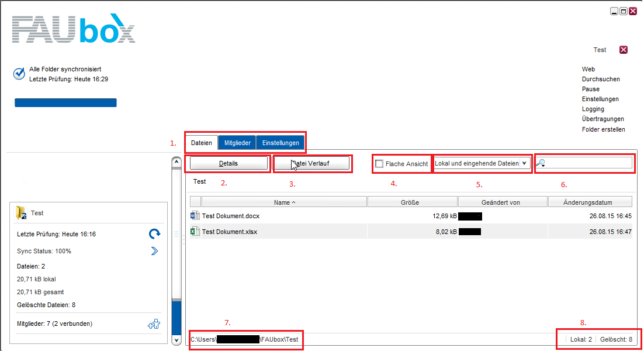
Task: Click the scrollbar down arrow
Action: click(176, 340)
